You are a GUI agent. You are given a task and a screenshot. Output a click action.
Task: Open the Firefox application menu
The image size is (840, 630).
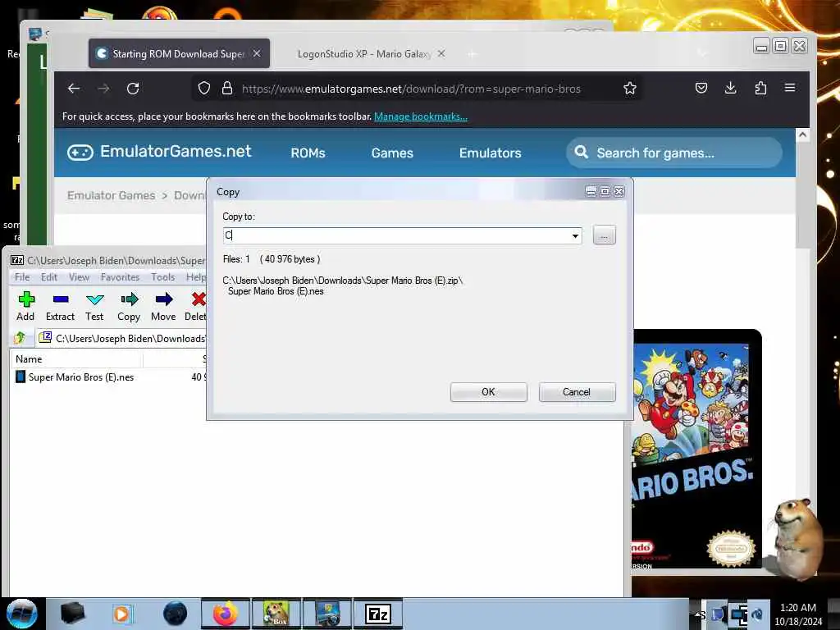click(790, 87)
